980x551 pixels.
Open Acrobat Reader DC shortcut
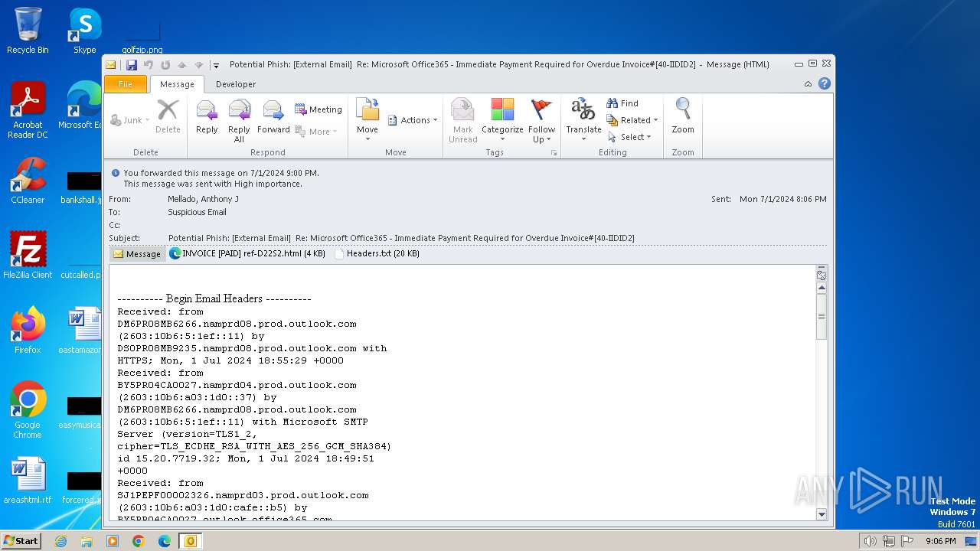tap(28, 110)
